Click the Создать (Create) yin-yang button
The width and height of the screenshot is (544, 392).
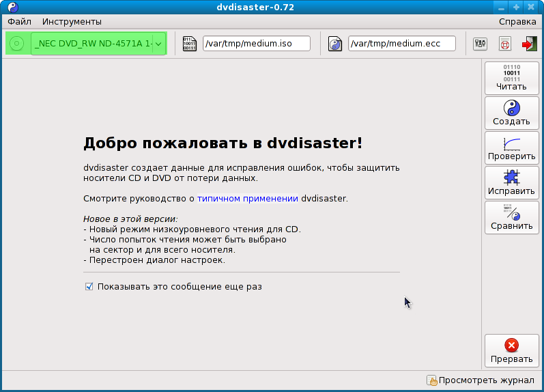511,113
